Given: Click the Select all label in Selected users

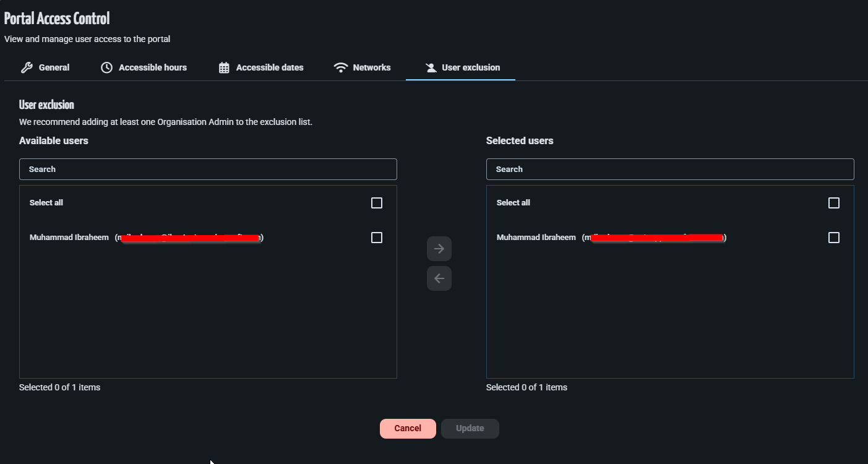Looking at the screenshot, I should click(x=513, y=203).
